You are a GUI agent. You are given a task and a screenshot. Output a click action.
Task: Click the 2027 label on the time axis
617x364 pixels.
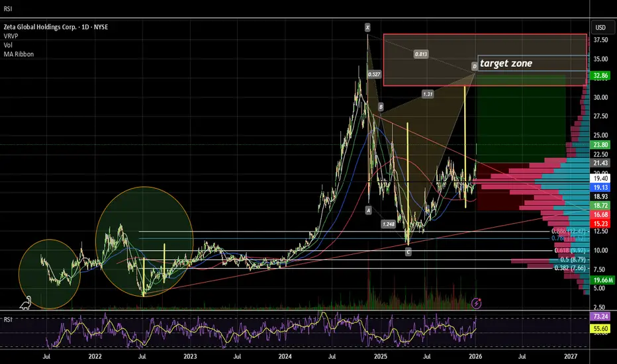tap(571, 357)
